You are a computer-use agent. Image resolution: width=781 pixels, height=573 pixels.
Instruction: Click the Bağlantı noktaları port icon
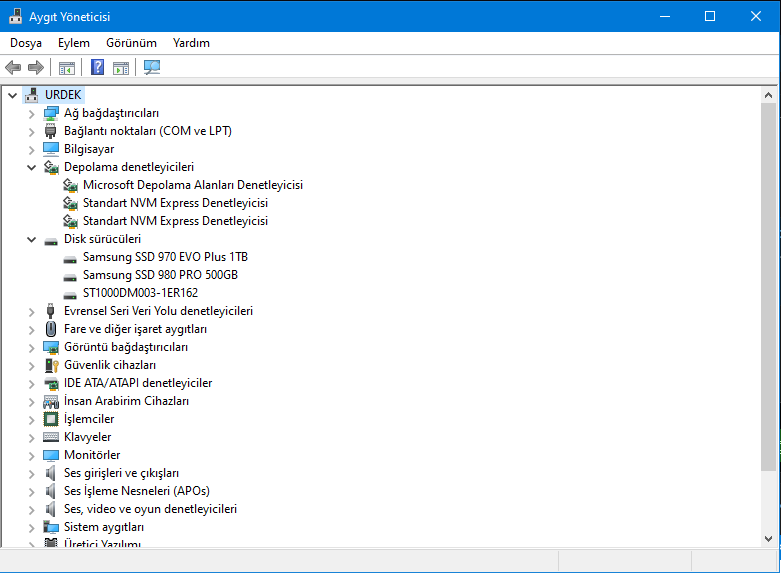pyautogui.click(x=50, y=131)
